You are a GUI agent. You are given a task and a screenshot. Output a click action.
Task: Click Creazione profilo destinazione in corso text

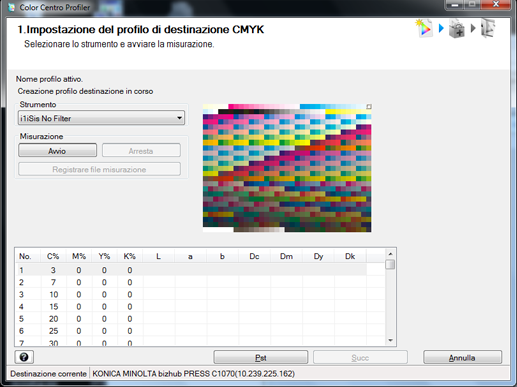(85, 91)
